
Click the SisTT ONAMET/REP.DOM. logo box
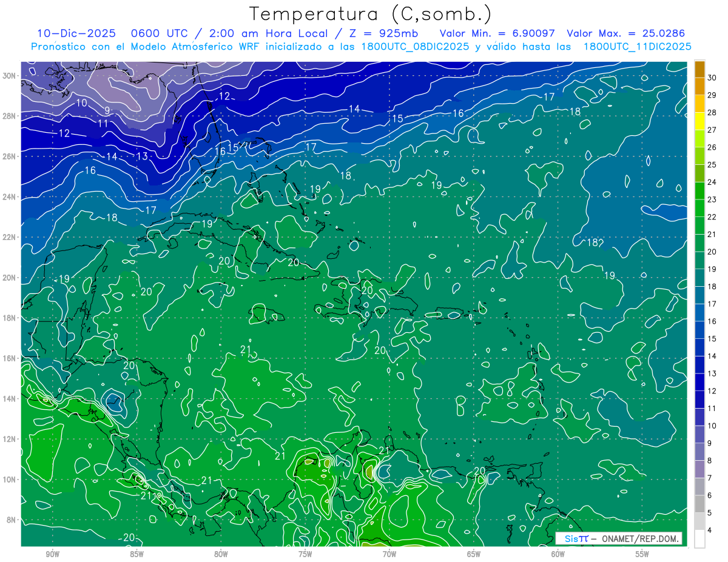click(x=619, y=538)
